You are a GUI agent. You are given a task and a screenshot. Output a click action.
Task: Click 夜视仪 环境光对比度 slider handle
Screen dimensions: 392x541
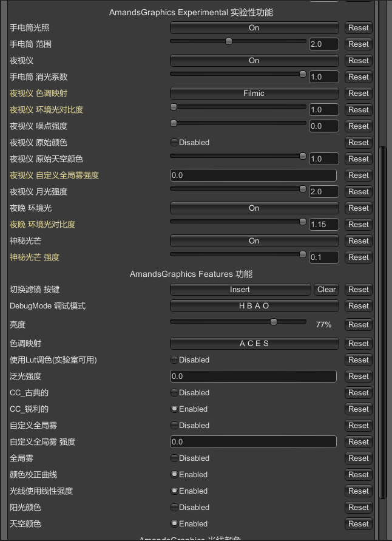(x=174, y=107)
